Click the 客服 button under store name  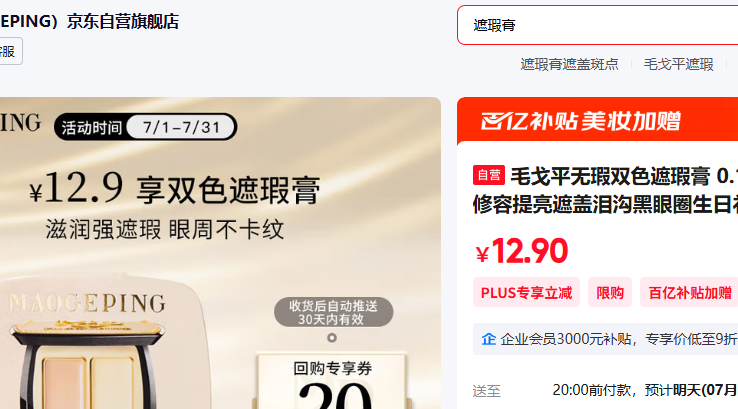pos(8,51)
